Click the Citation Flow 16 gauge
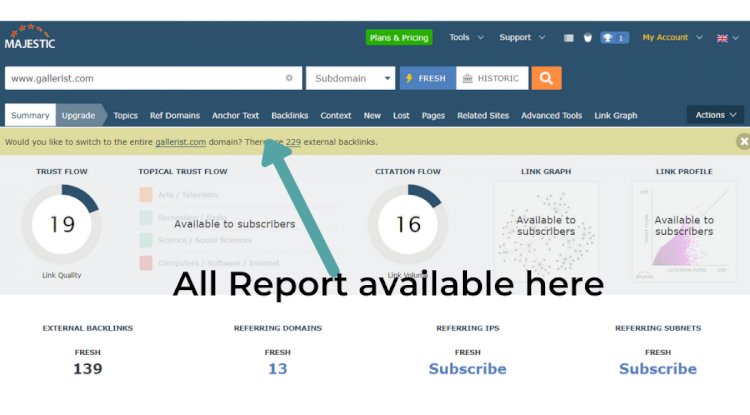The width and height of the screenshot is (750, 415). [x=408, y=224]
